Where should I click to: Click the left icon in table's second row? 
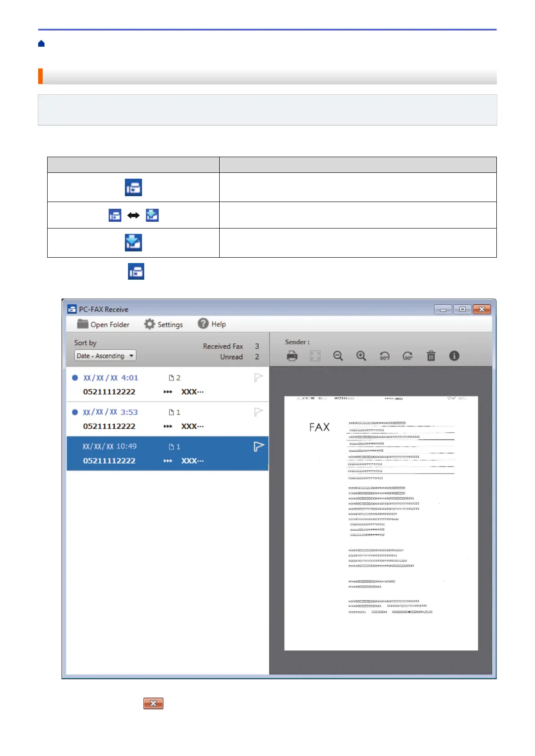pyautogui.click(x=115, y=215)
